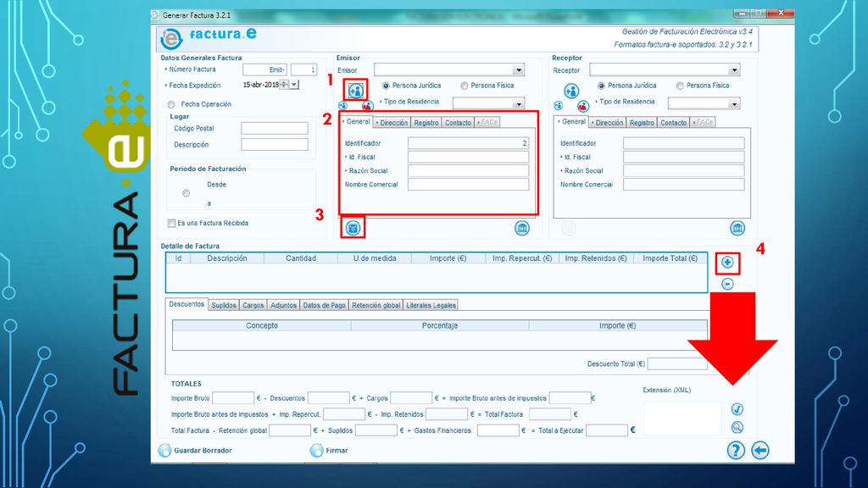868x488 pixels.
Task: Open the Receptor dropdown list
Action: click(x=734, y=70)
